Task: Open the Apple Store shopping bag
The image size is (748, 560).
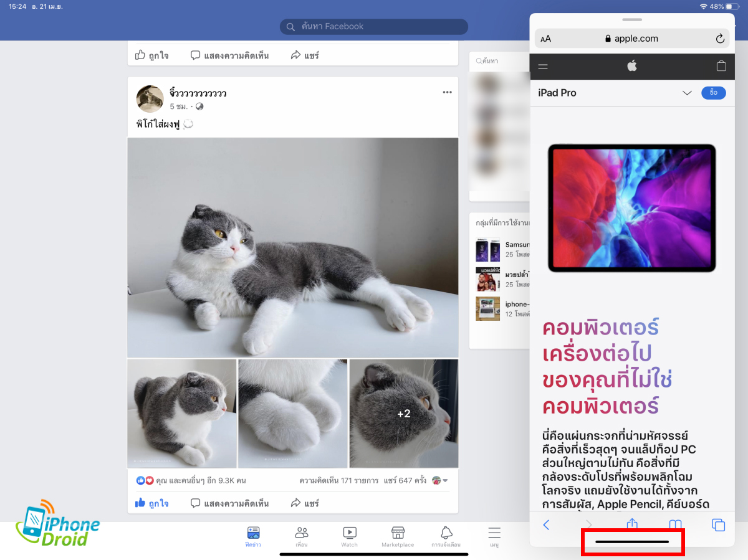Action: pos(721,65)
